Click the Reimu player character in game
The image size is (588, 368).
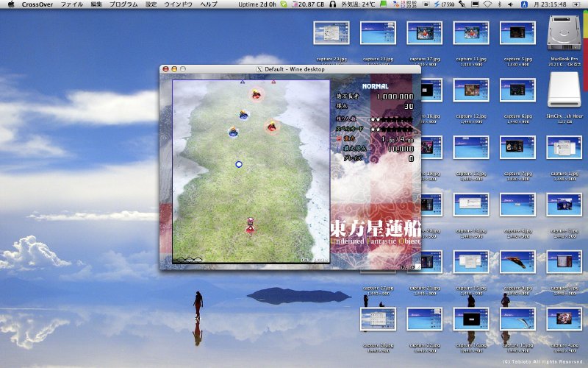click(x=250, y=225)
